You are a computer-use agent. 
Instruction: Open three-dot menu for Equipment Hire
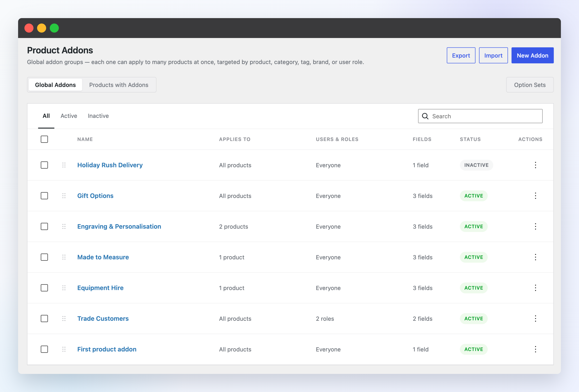point(535,288)
